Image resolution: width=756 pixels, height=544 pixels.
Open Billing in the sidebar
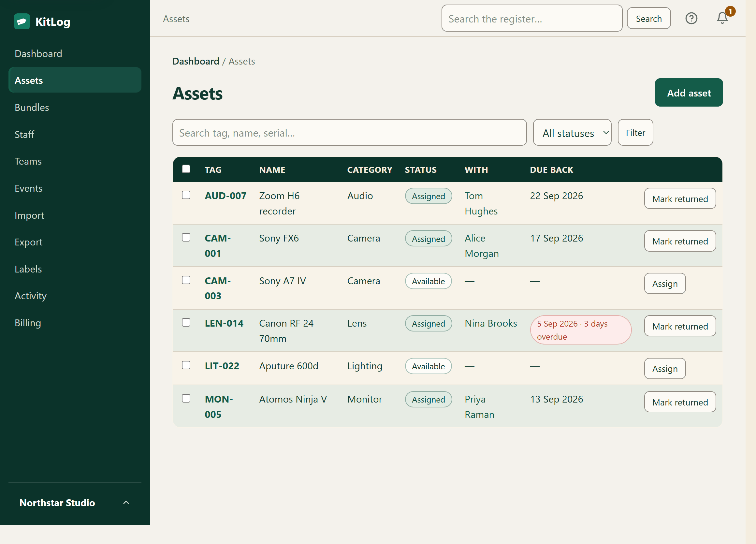tap(75, 323)
